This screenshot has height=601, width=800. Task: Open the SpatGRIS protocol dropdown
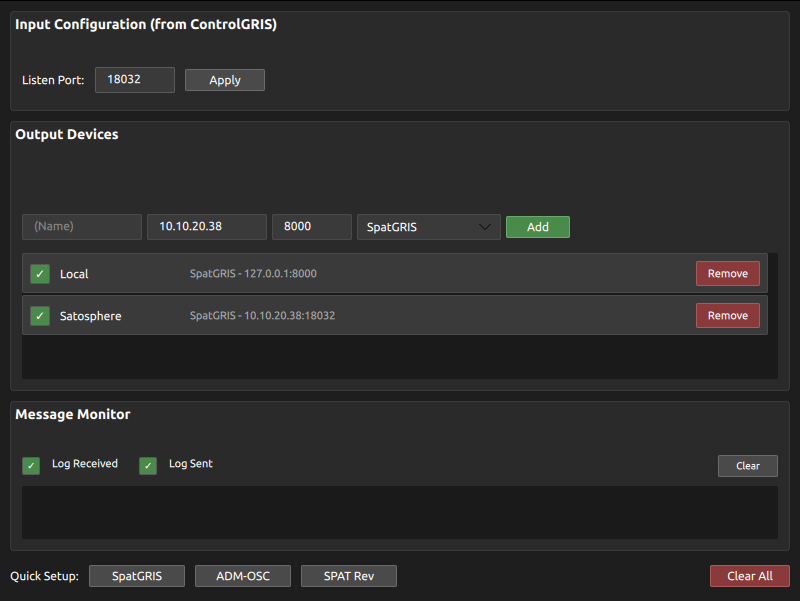tap(428, 227)
